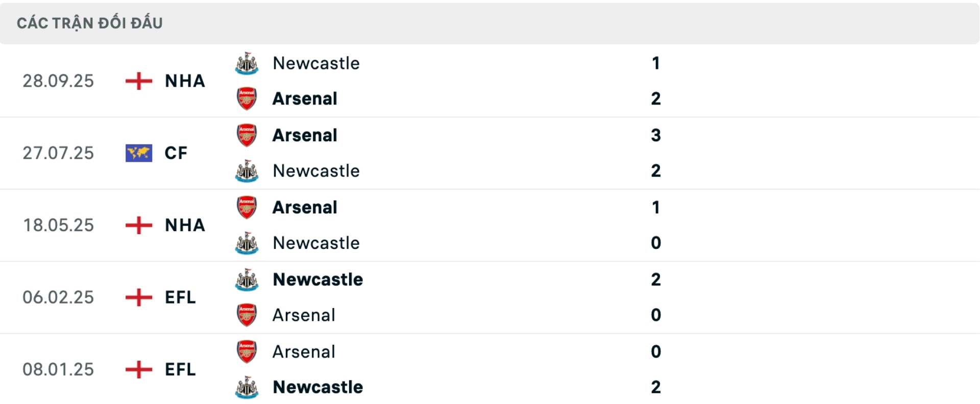980x404 pixels.
Task: Click Arsenal crest in the 27.07.25 match
Action: pyautogui.click(x=247, y=135)
